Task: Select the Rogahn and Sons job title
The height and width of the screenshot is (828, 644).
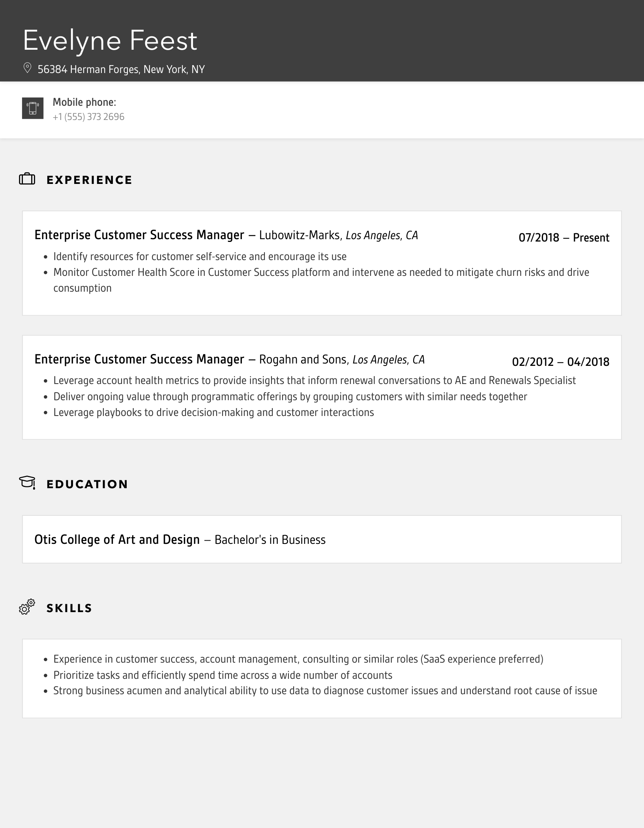Action: [x=139, y=359]
